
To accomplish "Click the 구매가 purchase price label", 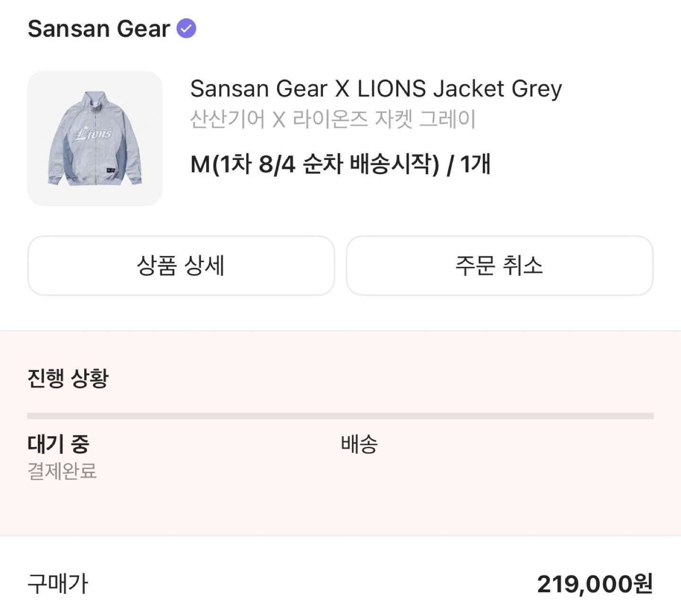I will pyautogui.click(x=58, y=584).
